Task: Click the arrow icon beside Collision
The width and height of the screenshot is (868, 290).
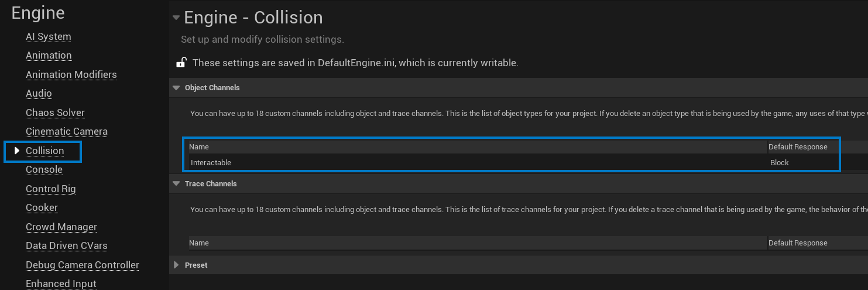Action: click(x=17, y=151)
